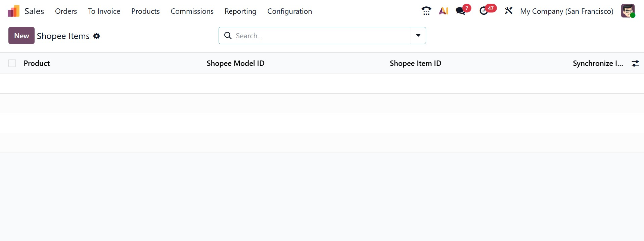Open the Discuss messages icon
Image resolution: width=644 pixels, height=241 pixels.
(461, 11)
